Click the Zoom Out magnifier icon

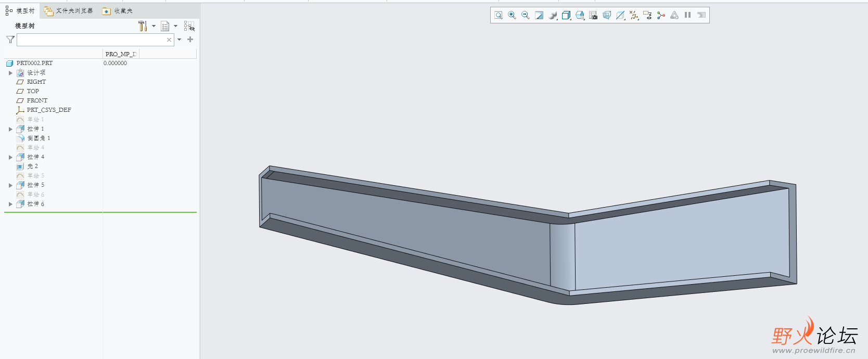coord(526,16)
